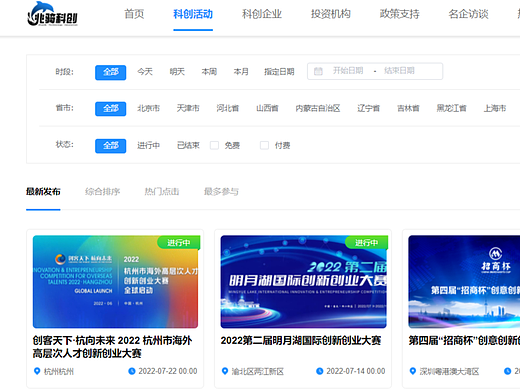Filter province by 内蒙古自治区
This screenshot has height=390, width=520.
(318, 108)
